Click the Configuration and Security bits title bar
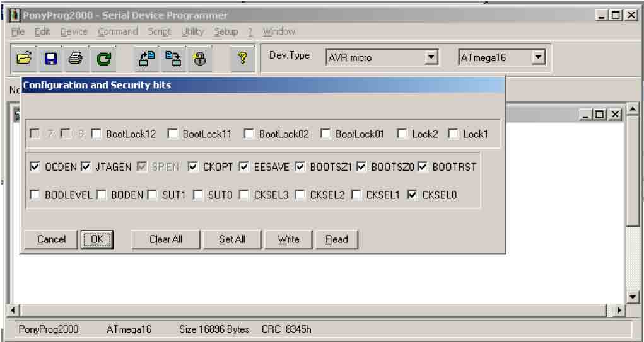This screenshot has width=644, height=342. (263, 85)
